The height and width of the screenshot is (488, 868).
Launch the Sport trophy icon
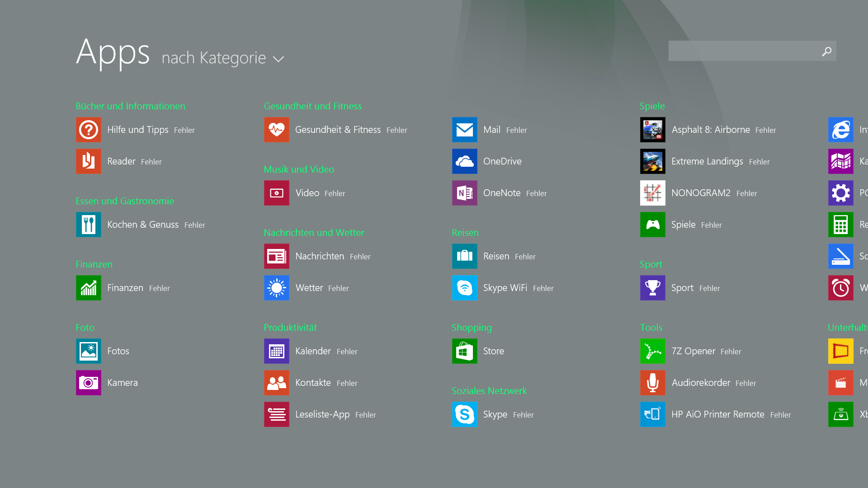[x=652, y=288]
